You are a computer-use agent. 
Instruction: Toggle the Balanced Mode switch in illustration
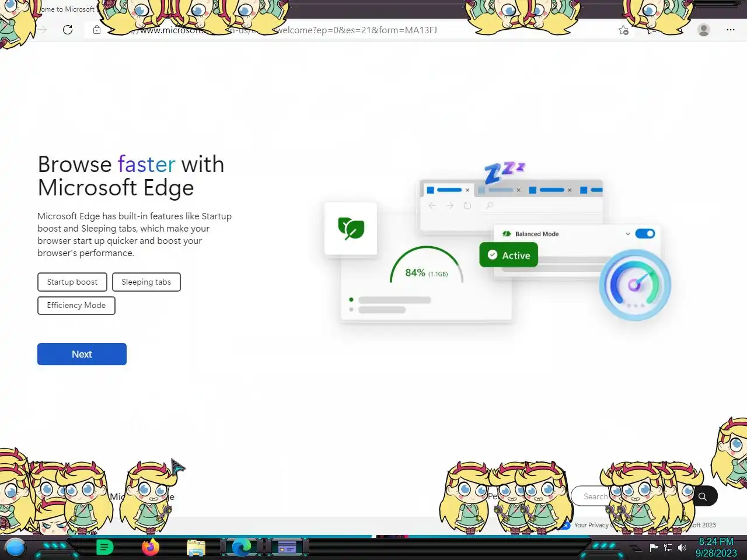pos(645,233)
